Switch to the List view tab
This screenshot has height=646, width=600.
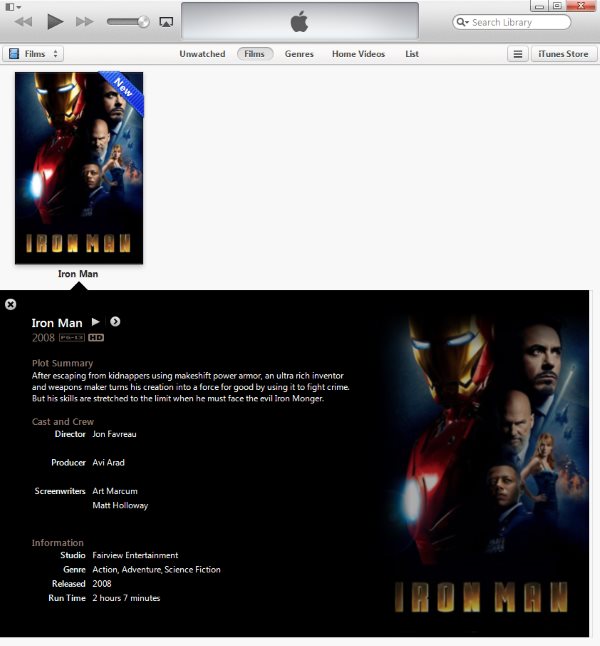412,54
